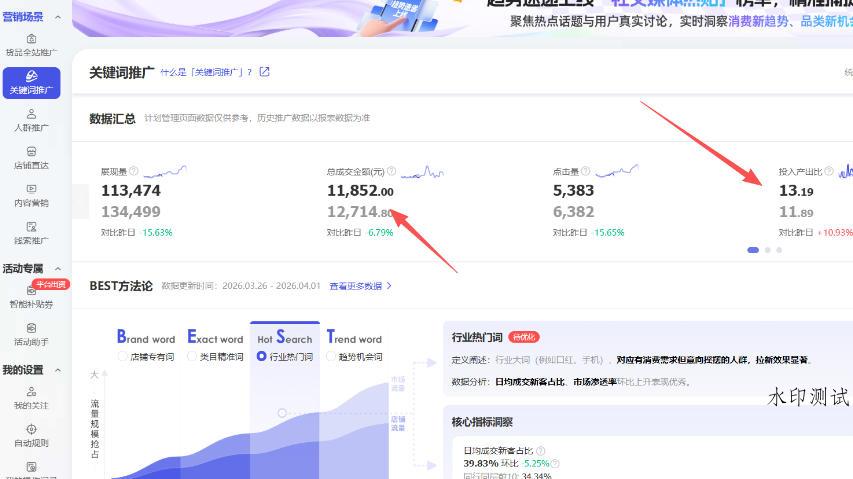Click 点击量 value 5,383
The image size is (853, 479).
(x=573, y=191)
